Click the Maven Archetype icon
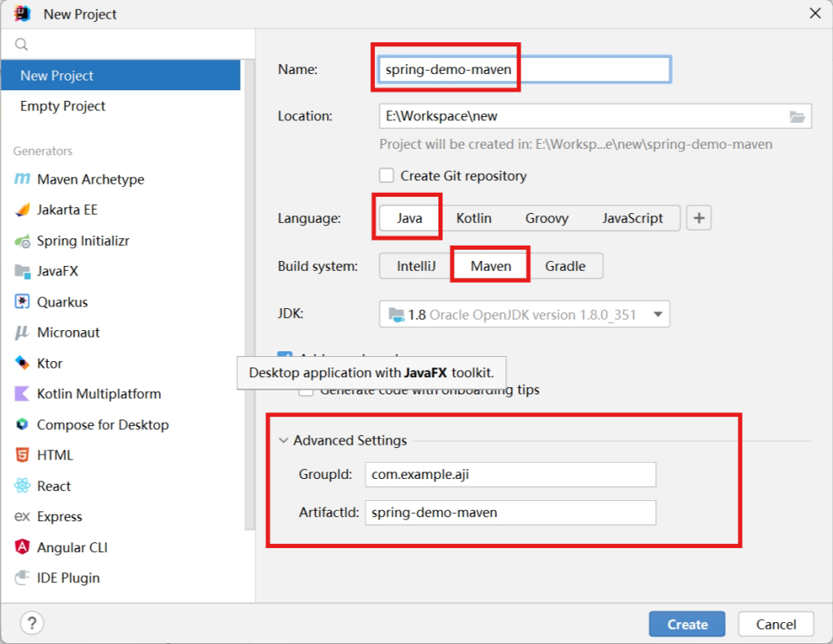Image resolution: width=833 pixels, height=644 pixels. (22, 179)
